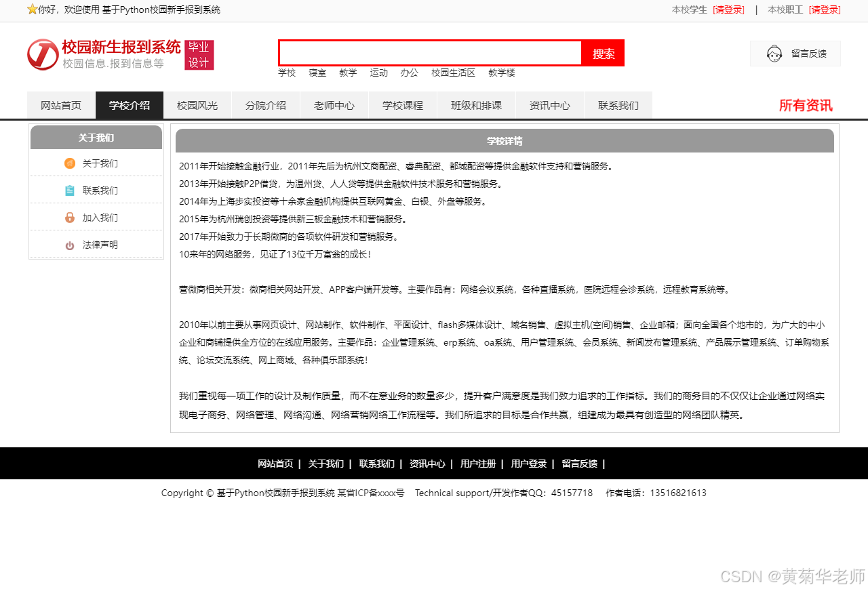Click the lock icon next to 加入我们
This screenshot has height=591, width=868.
(69, 218)
